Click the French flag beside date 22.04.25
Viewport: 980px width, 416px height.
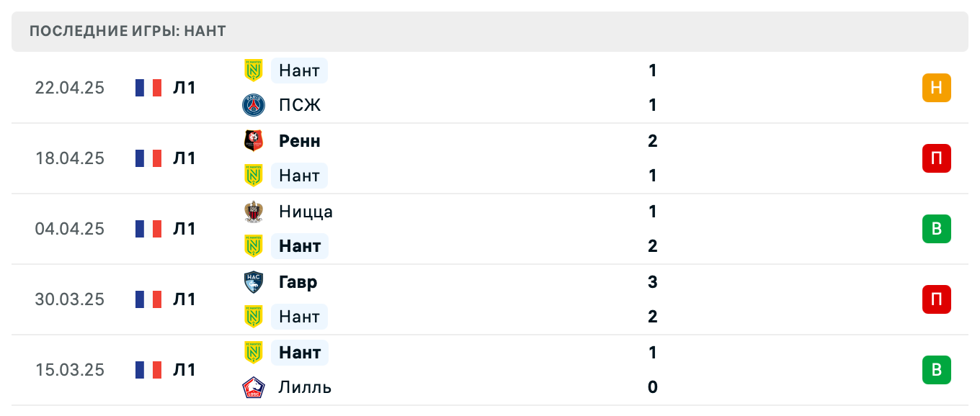pyautogui.click(x=148, y=87)
